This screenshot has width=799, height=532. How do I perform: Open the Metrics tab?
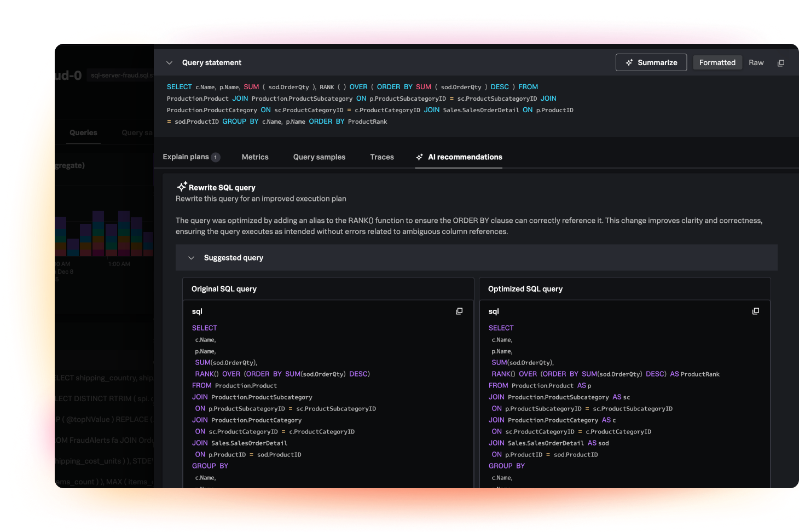point(255,157)
